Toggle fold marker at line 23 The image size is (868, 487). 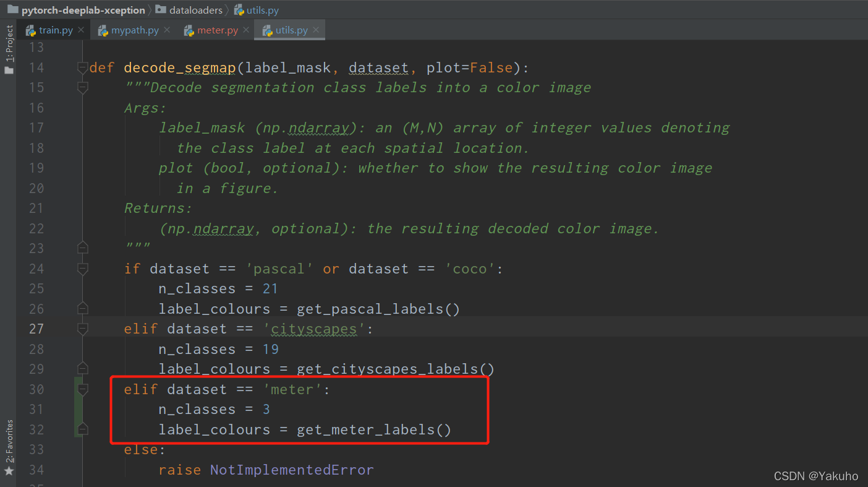[82, 248]
